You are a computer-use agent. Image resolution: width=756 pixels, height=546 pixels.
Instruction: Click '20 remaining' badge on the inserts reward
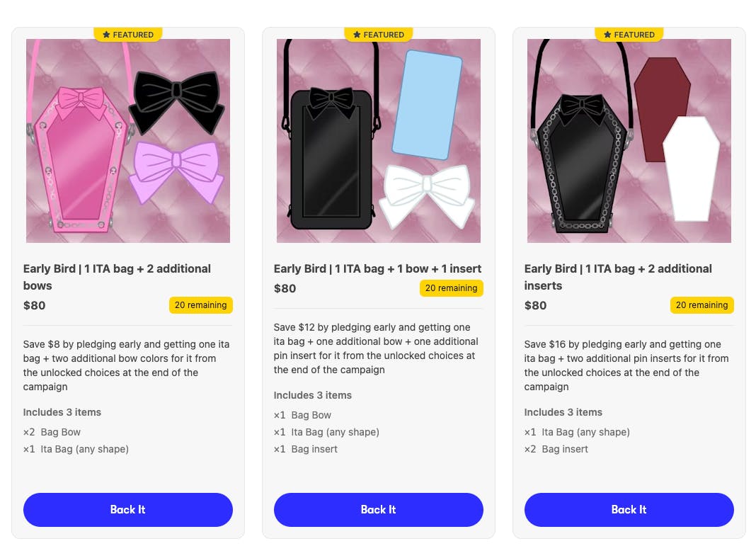(x=702, y=305)
